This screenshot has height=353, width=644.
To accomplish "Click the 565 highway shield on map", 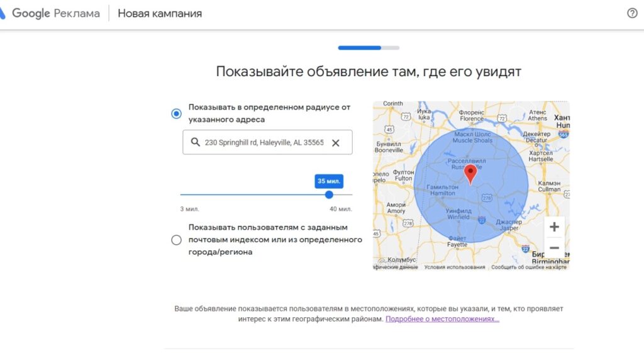I will pos(563,135).
